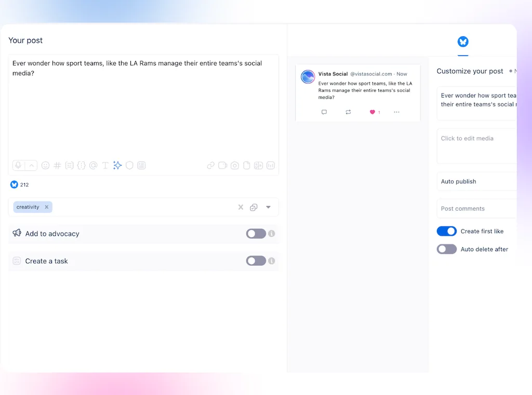This screenshot has height=395, width=532.
Task: Add a mention with the @ icon
Action: click(94, 166)
